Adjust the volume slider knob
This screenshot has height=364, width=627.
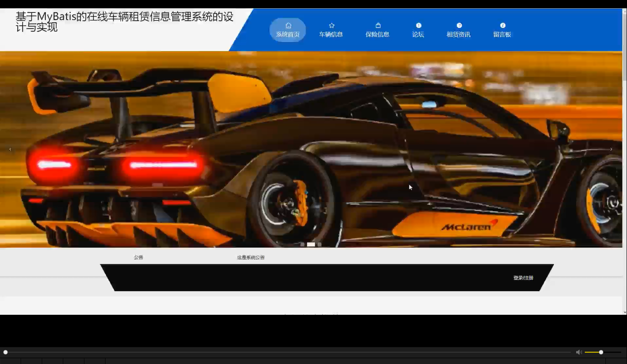coord(601,352)
